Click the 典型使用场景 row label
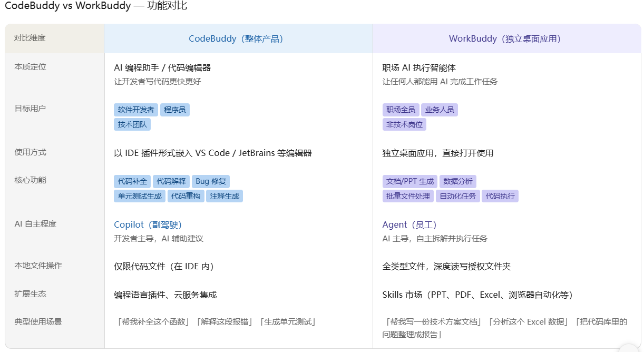 pos(38,321)
